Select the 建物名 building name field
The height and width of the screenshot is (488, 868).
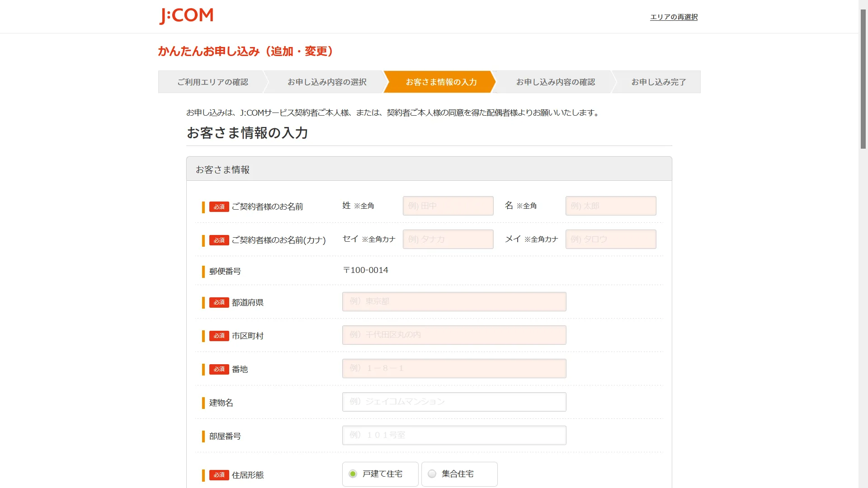coord(454,402)
